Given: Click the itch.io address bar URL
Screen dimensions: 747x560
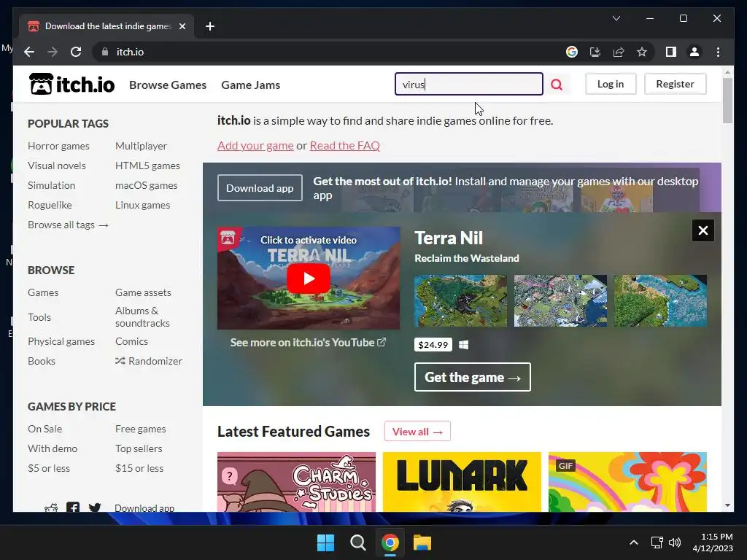Looking at the screenshot, I should [x=130, y=52].
